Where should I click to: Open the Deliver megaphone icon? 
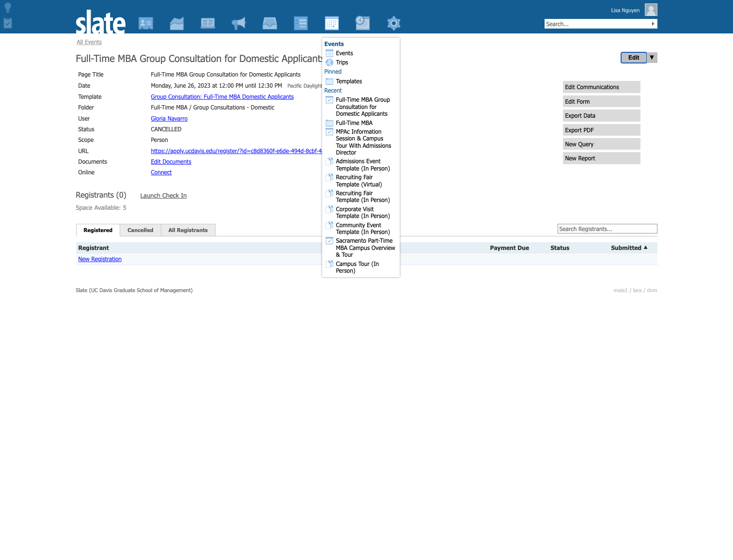click(239, 23)
